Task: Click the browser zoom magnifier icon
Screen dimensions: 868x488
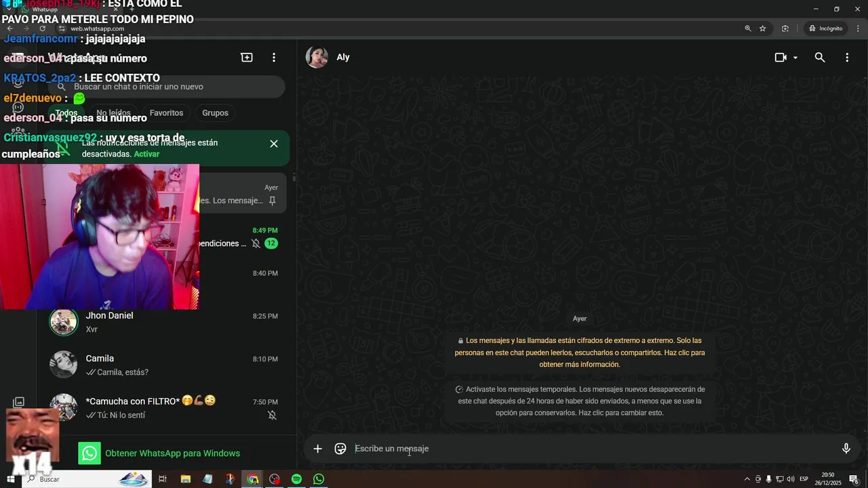Action: (748, 28)
